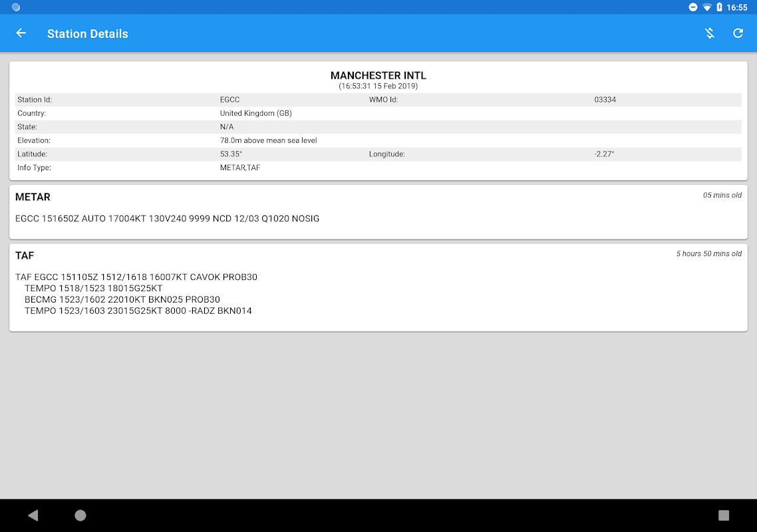This screenshot has height=532, width=757.
Task: Open Android recent apps square button
Action: click(723, 515)
